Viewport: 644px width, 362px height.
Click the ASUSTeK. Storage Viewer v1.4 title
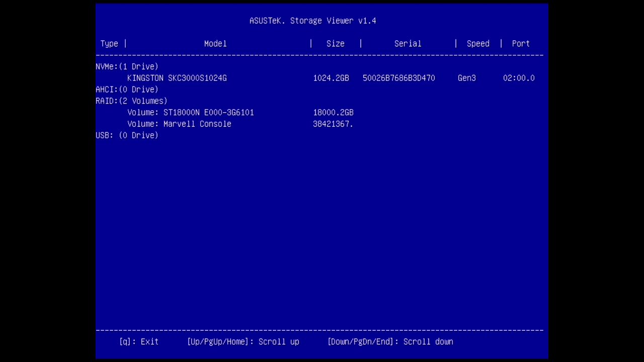(312, 21)
